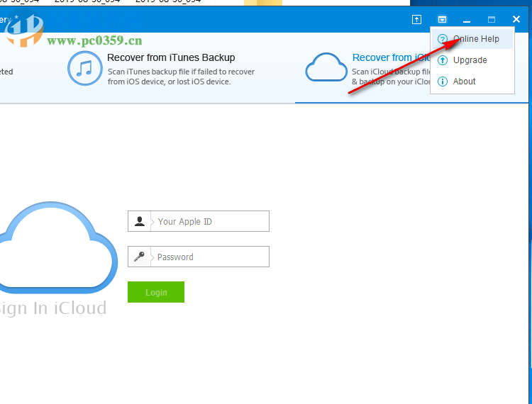Click the key icon in Password field

tap(139, 257)
